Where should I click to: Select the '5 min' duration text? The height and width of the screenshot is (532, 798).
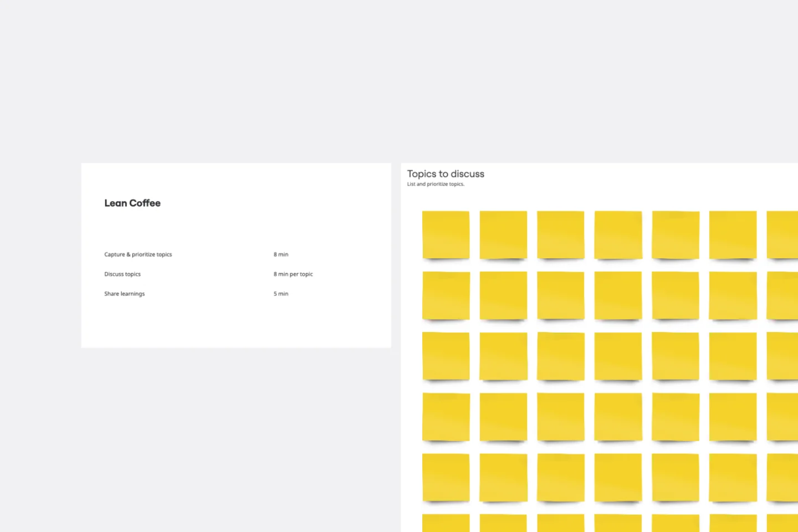tap(281, 294)
